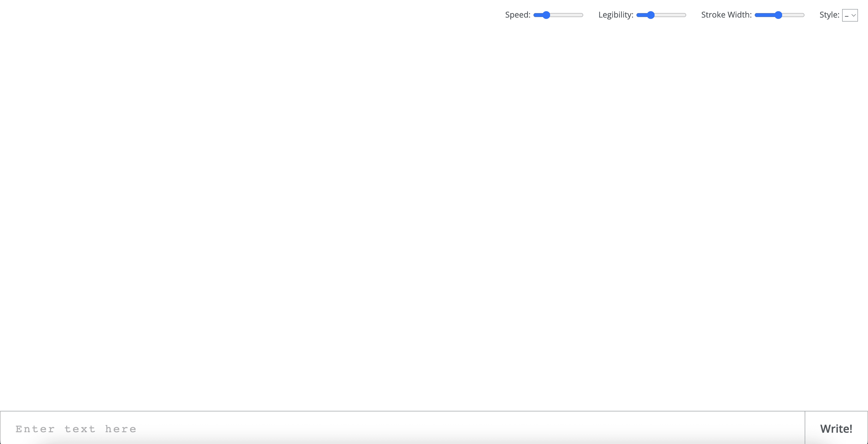This screenshot has width=868, height=444.
Task: Click the far left end of Speed slider
Action: (535, 15)
